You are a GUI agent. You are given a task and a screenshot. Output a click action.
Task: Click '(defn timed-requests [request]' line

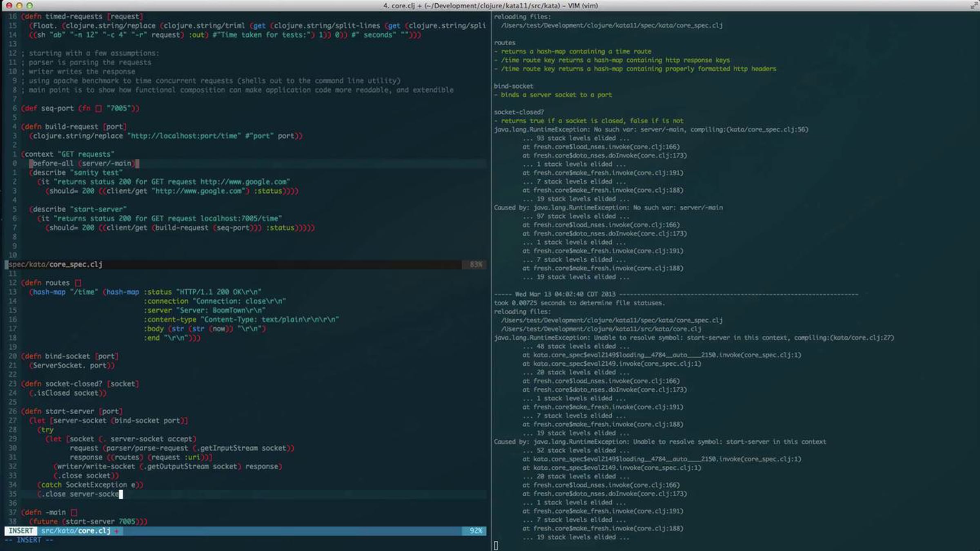[x=82, y=16]
